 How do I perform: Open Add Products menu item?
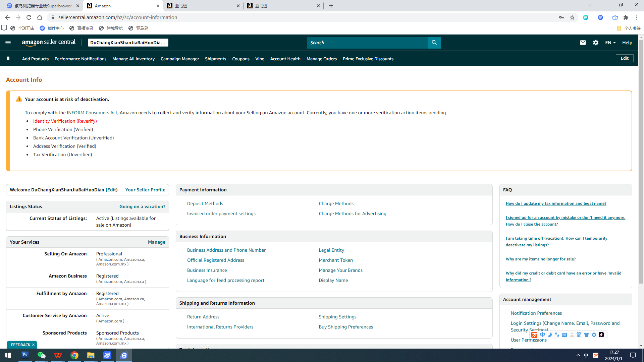[x=35, y=59]
